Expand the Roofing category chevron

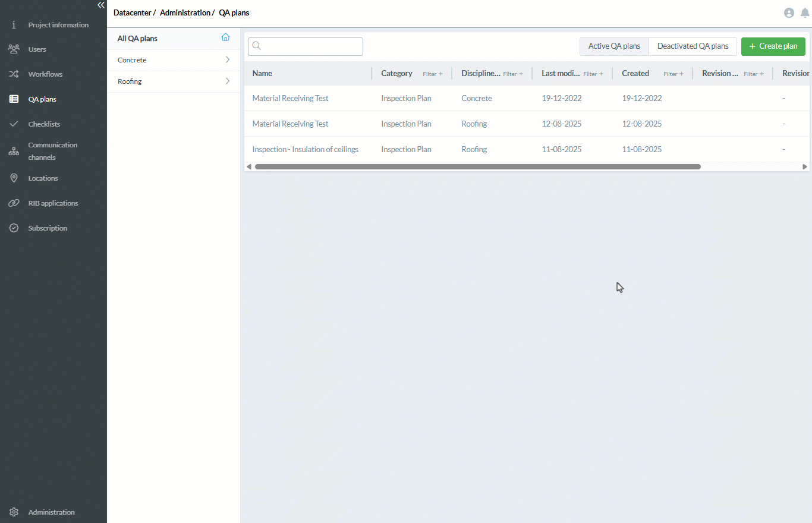pyautogui.click(x=228, y=81)
